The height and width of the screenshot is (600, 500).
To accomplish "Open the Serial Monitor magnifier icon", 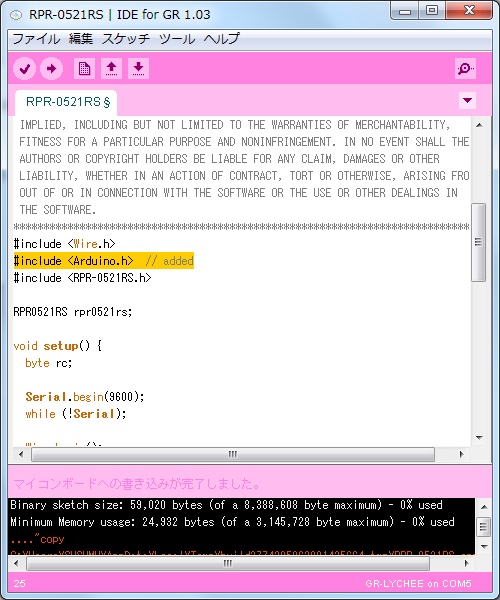I will pos(465,69).
